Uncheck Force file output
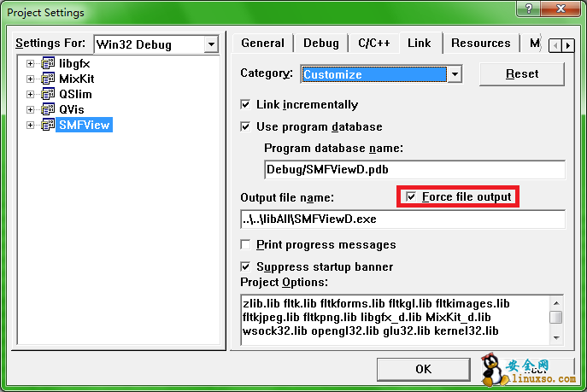The width and height of the screenshot is (587, 392). (412, 197)
